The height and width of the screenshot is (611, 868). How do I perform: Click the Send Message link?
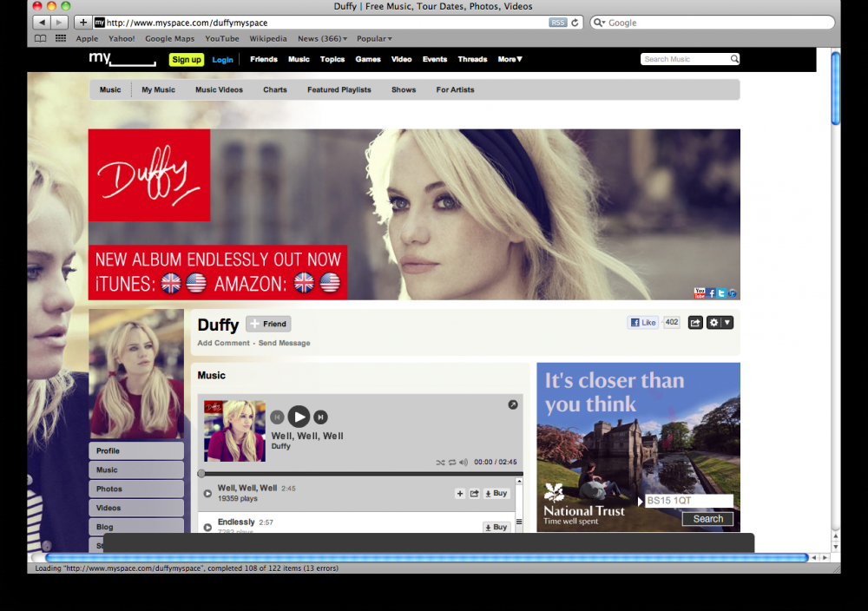[x=284, y=343]
